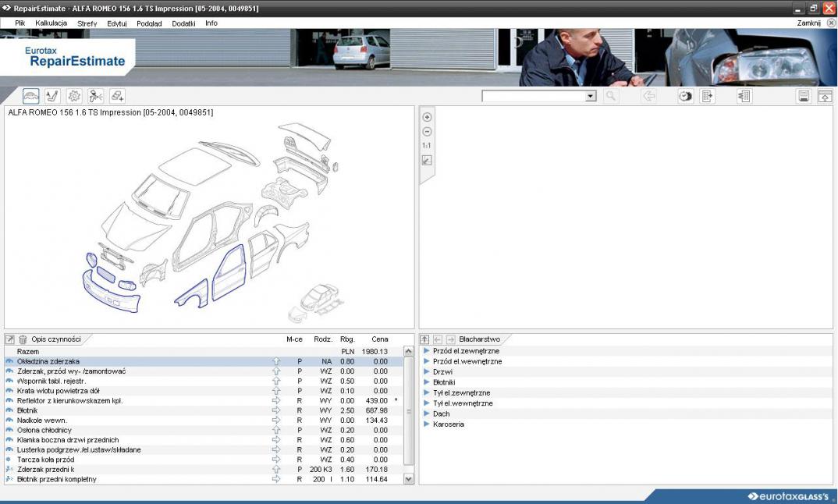Switch to the mechanical gear zone icon
This screenshot has width=838, height=504.
pos(74,96)
